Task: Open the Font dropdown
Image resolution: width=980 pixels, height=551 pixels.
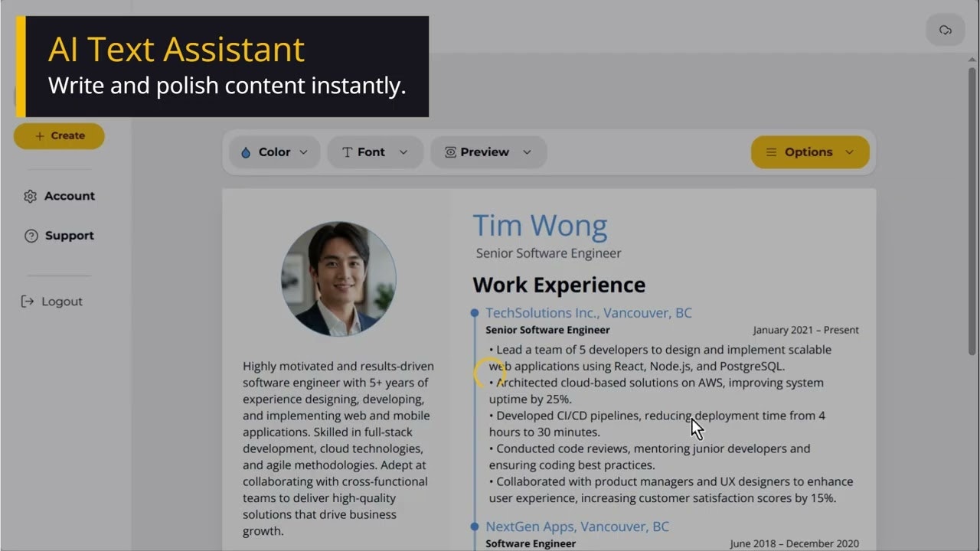Action: coord(375,152)
